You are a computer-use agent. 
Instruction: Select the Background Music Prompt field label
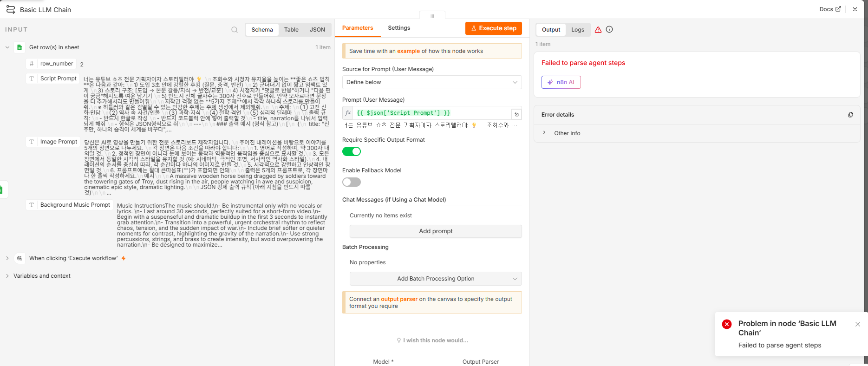[75, 205]
